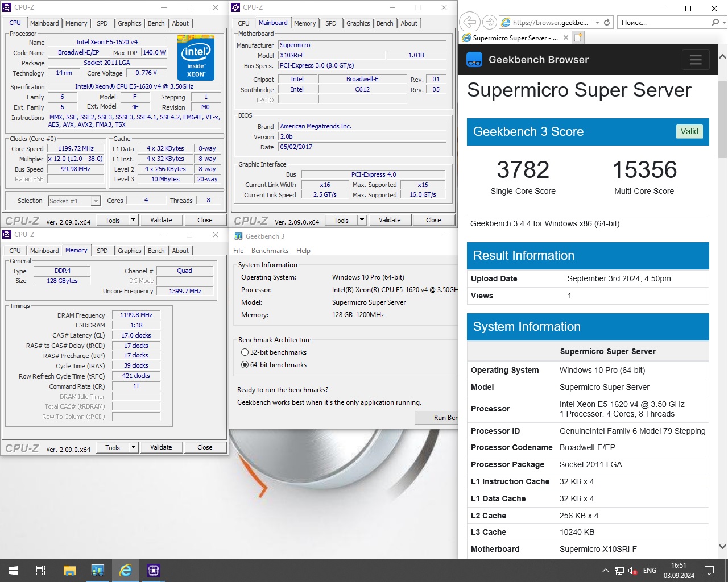Click the Memory size 128 GBytes value
This screenshot has width=728, height=582.
pyautogui.click(x=62, y=281)
